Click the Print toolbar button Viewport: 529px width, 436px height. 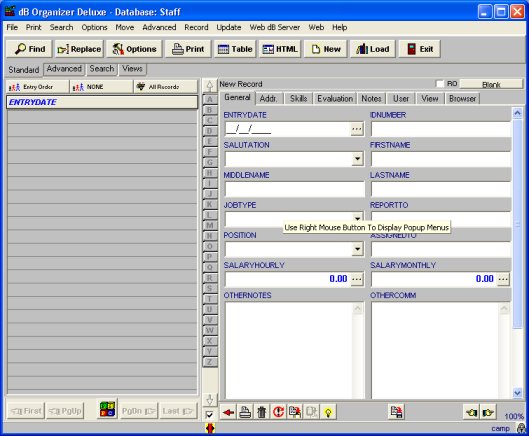(188, 49)
